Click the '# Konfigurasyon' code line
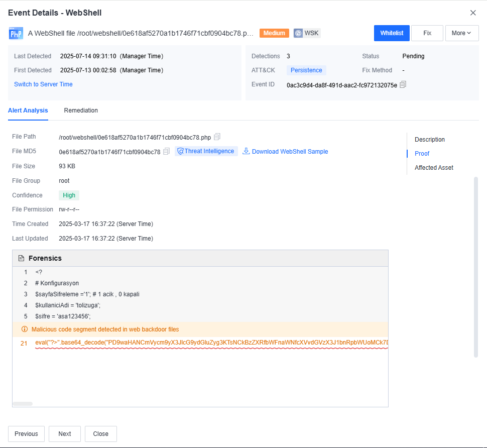Screen dimensions: 487x448 tap(57, 283)
